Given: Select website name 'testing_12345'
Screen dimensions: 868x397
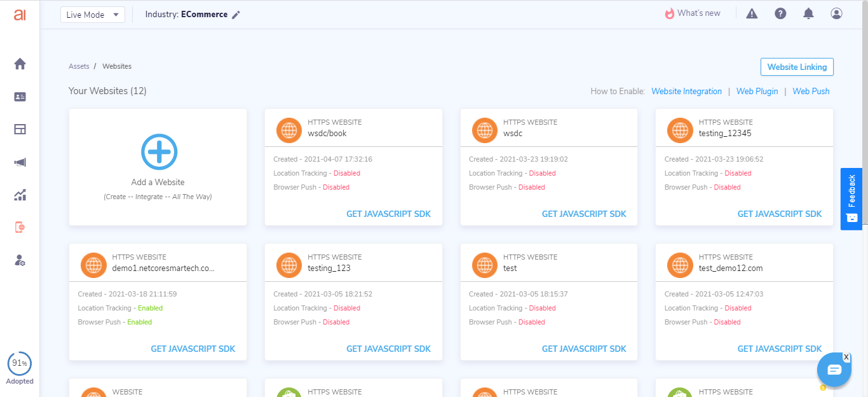Looking at the screenshot, I should pos(725,134).
